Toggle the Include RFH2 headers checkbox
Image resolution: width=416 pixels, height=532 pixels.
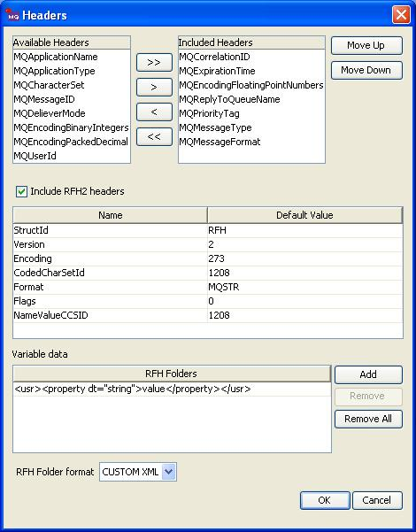21,191
